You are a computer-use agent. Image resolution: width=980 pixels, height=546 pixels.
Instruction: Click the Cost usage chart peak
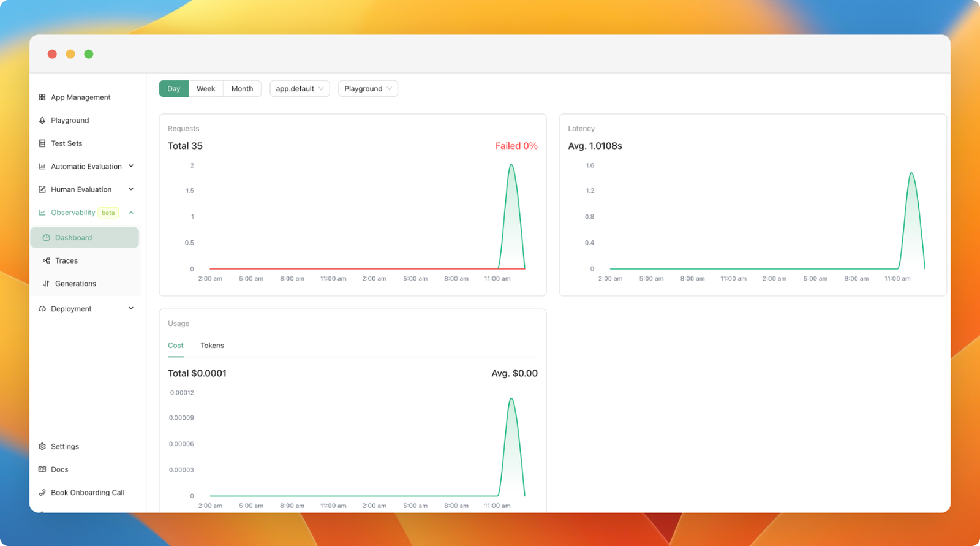tap(511, 398)
